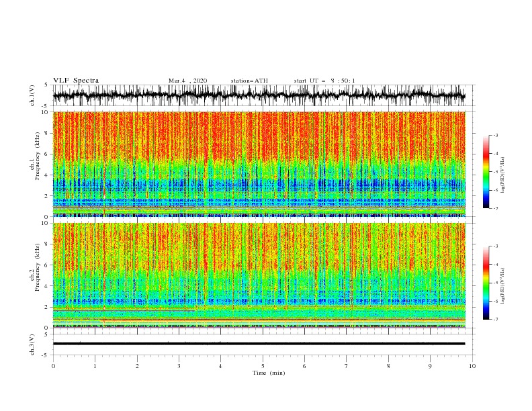532x411 pixels.
Task: Click the time axis tick label "1"
Action: [95, 366]
